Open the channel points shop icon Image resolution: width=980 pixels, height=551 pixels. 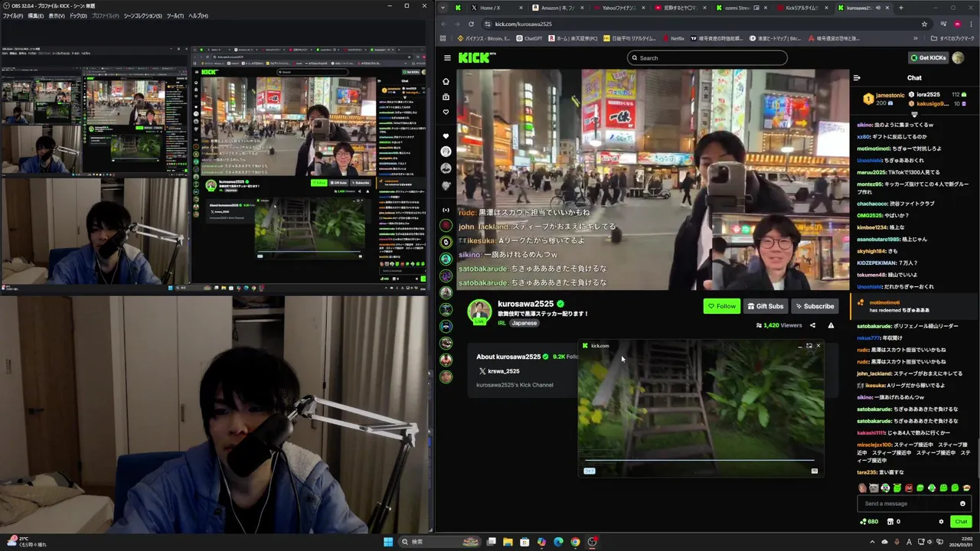click(x=890, y=522)
